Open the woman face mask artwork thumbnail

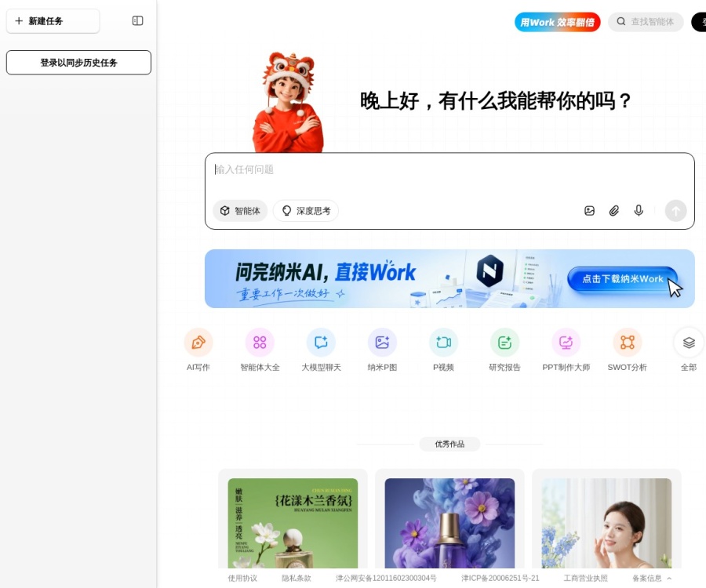click(x=606, y=523)
